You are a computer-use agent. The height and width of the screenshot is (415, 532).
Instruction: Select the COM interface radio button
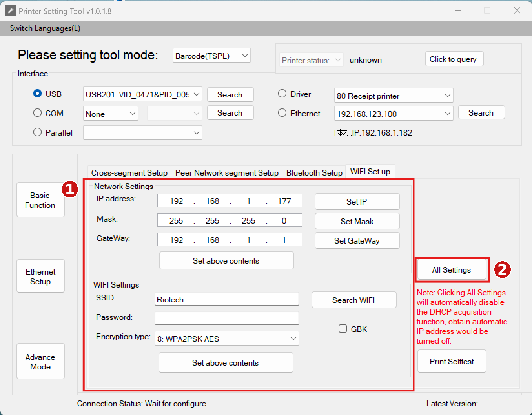pos(37,113)
